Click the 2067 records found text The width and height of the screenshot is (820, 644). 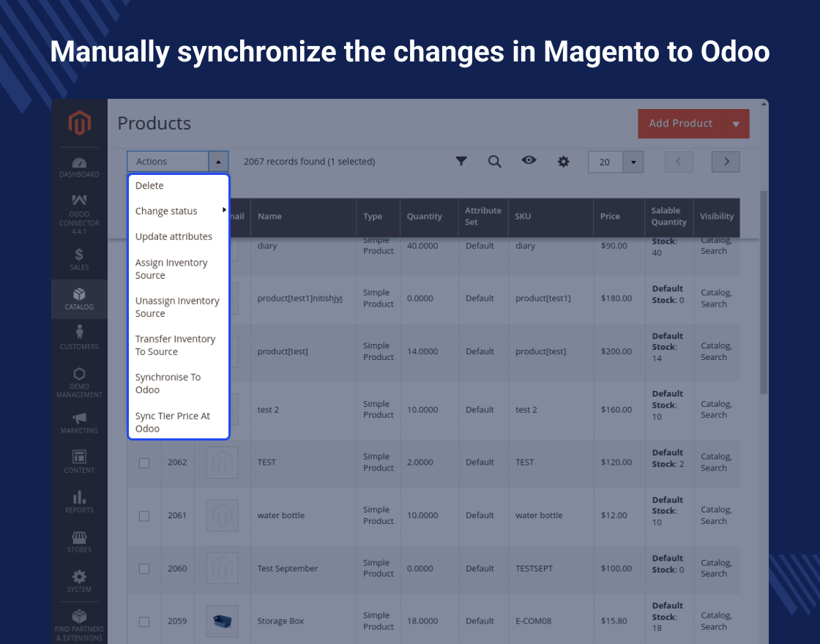pyautogui.click(x=310, y=162)
